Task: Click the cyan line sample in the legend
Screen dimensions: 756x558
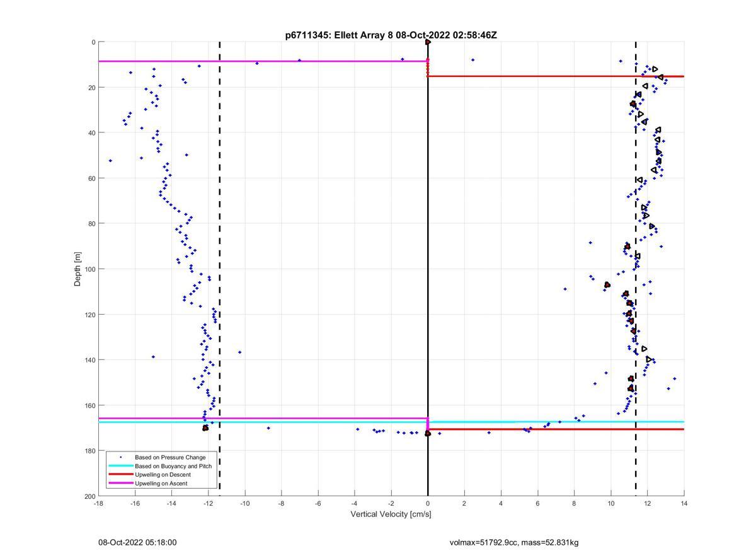Action: [121, 466]
